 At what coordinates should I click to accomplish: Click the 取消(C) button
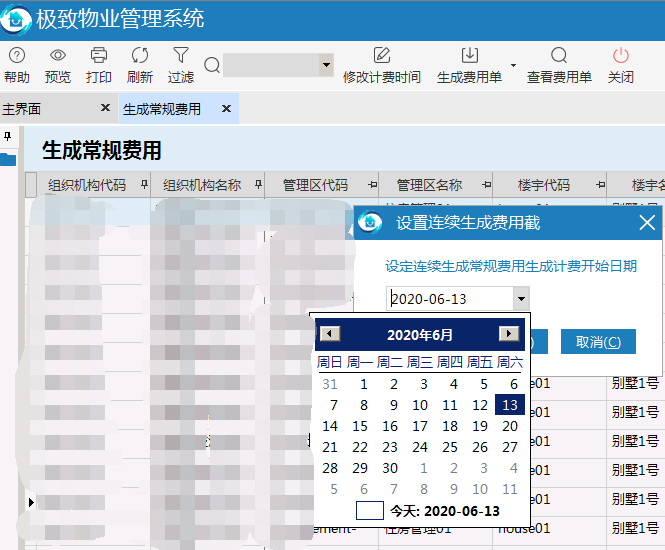[598, 341]
